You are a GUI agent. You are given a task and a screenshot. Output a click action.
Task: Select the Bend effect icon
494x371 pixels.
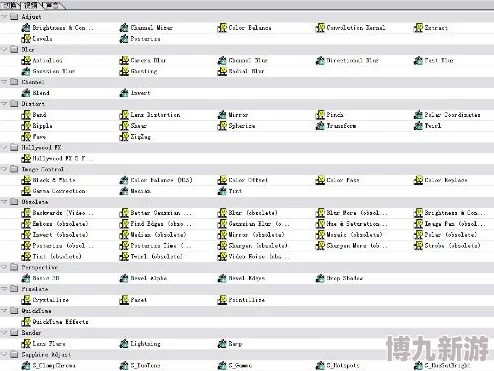26,115
